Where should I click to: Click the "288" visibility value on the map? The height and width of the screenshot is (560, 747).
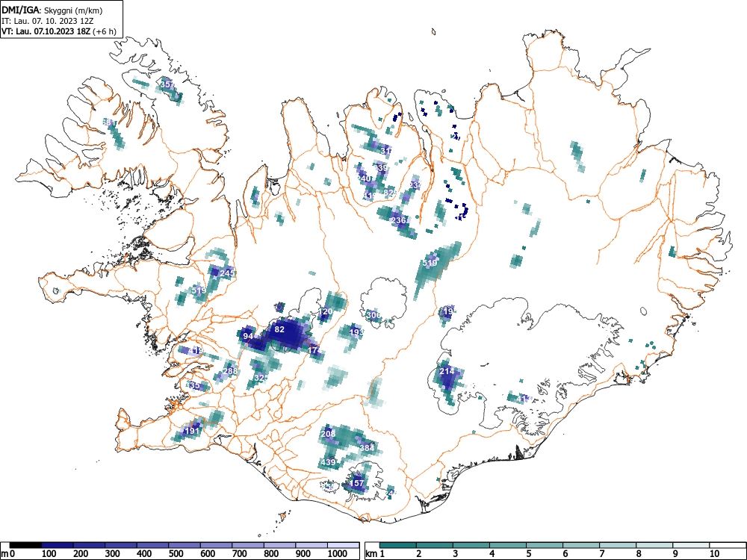coord(231,371)
